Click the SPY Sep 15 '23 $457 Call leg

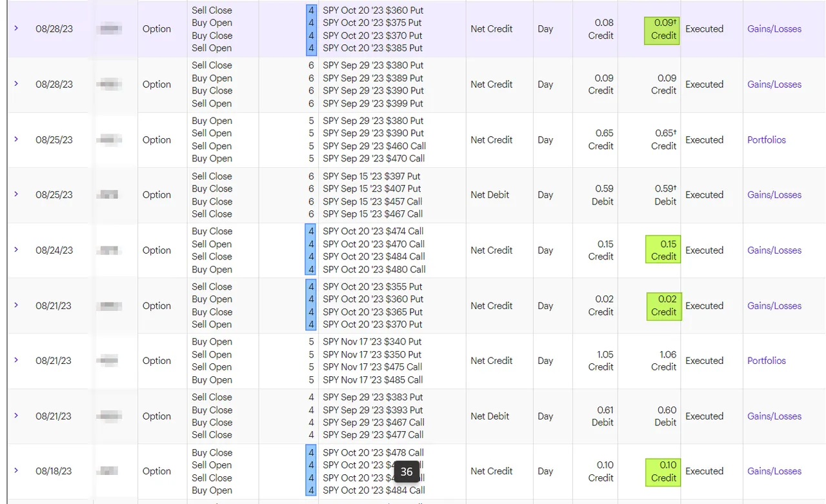(x=373, y=201)
